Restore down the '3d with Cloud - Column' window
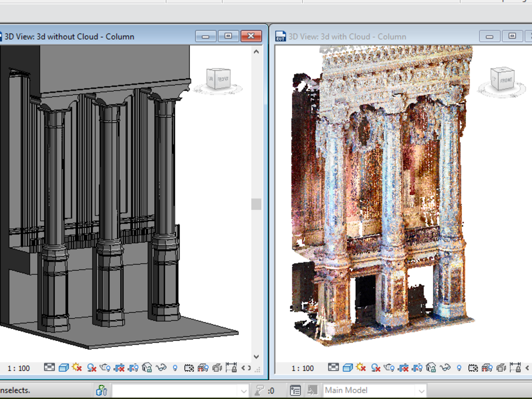532x399 pixels. pyautogui.click(x=512, y=36)
